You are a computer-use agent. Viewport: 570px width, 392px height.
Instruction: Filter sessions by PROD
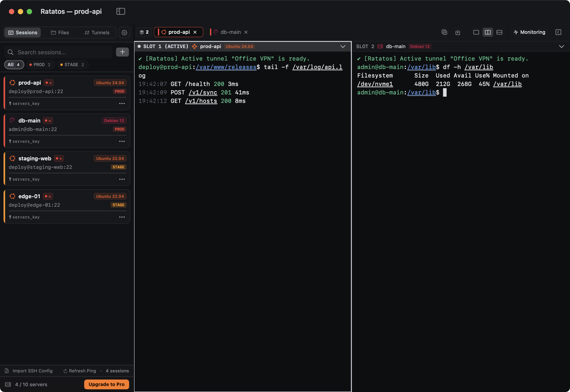click(40, 65)
